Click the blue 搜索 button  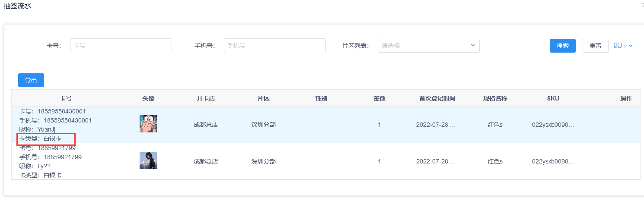click(x=562, y=46)
